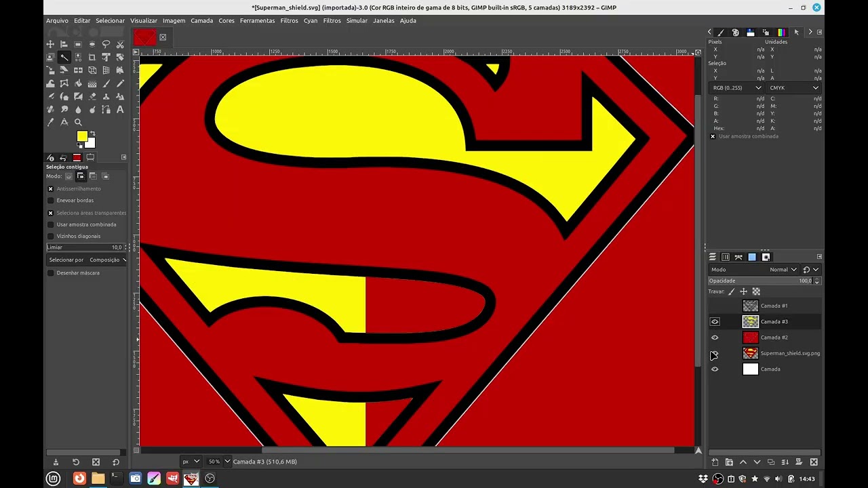Open the layer Modo Normal dropdown

click(x=753, y=270)
